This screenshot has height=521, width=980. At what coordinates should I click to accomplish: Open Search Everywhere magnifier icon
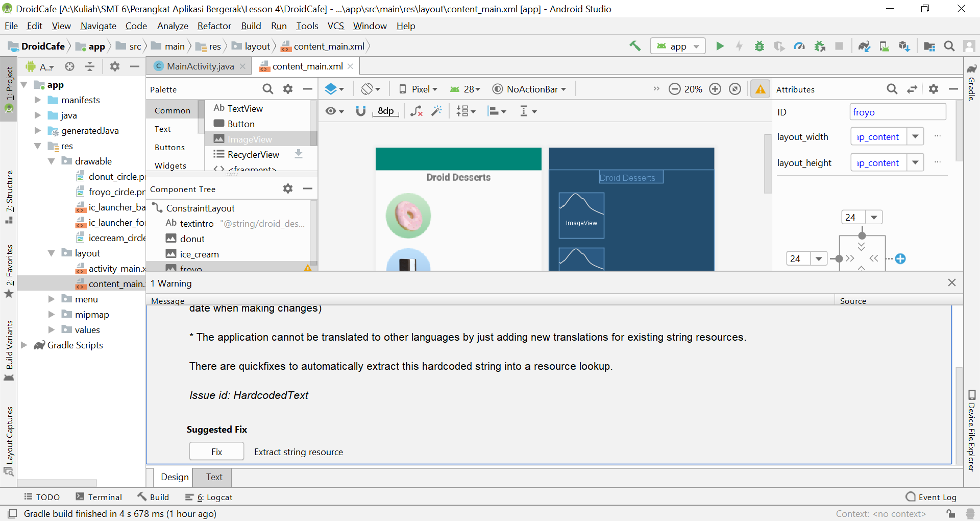[949, 45]
